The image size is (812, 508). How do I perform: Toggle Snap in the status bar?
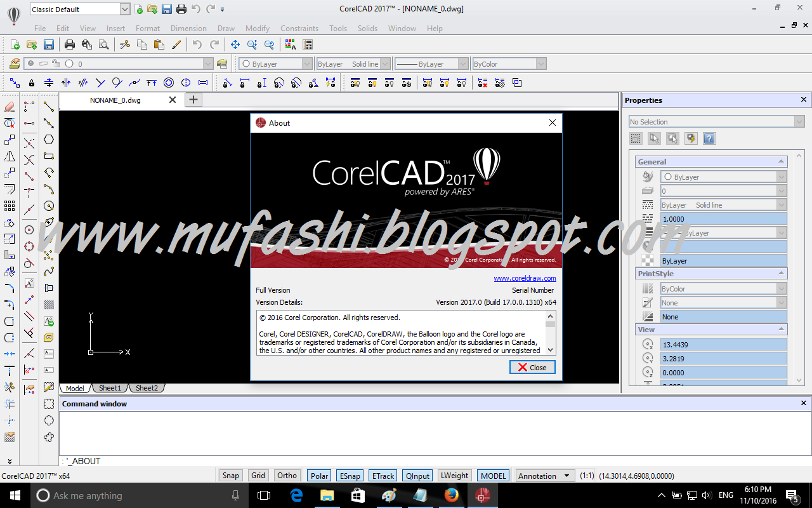click(x=231, y=476)
